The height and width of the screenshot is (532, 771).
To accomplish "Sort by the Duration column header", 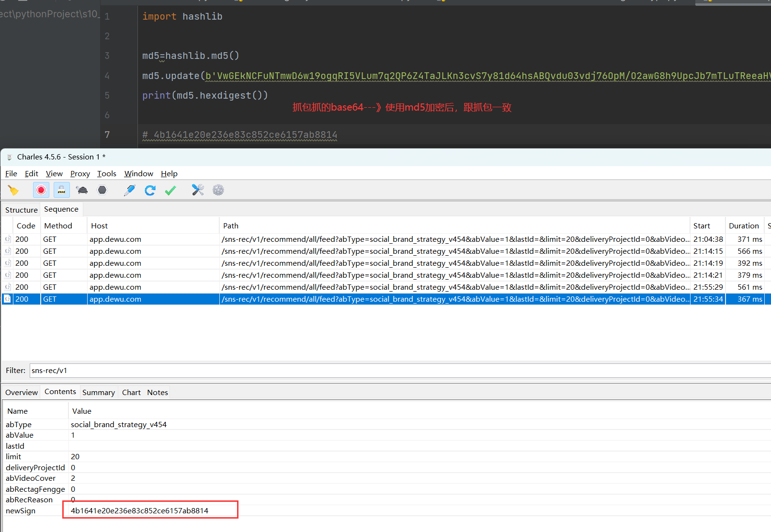I will [744, 226].
